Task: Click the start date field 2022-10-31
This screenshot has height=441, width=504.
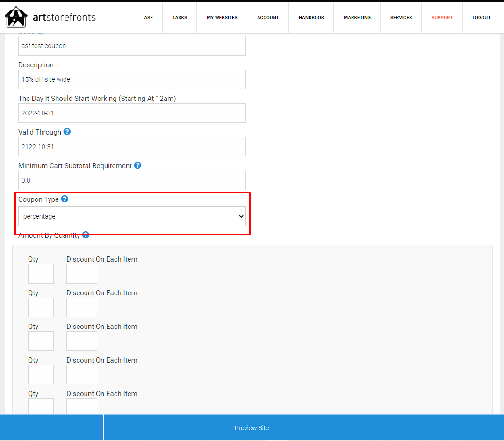Action: tap(132, 113)
